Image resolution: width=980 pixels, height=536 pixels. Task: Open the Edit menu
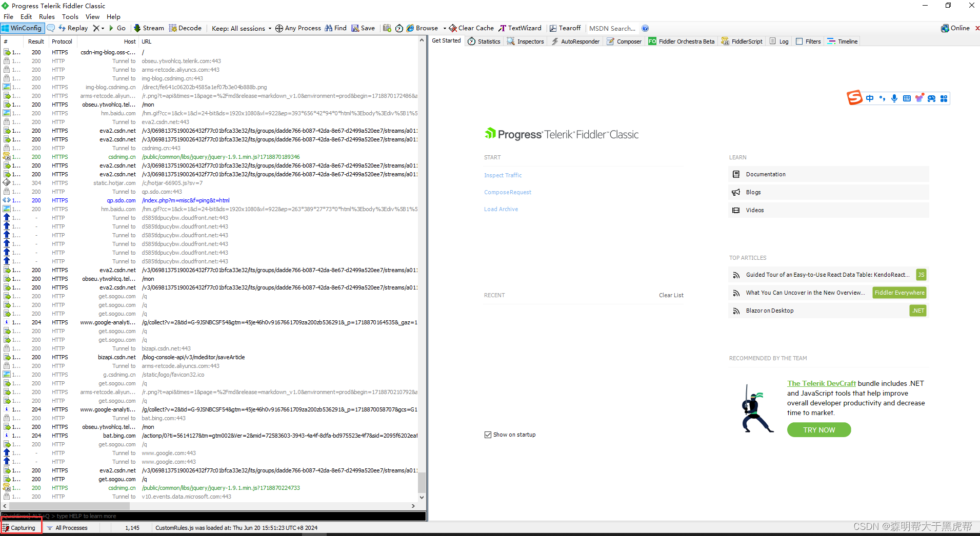pos(26,16)
